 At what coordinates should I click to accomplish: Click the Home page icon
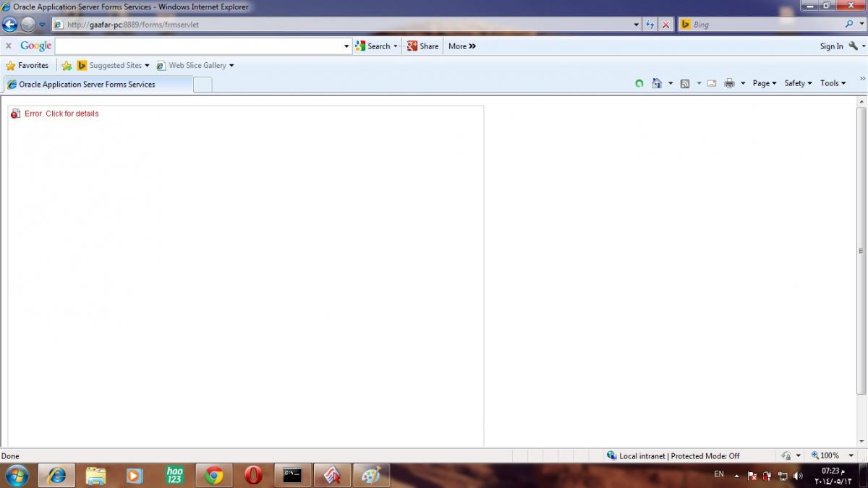click(x=657, y=83)
